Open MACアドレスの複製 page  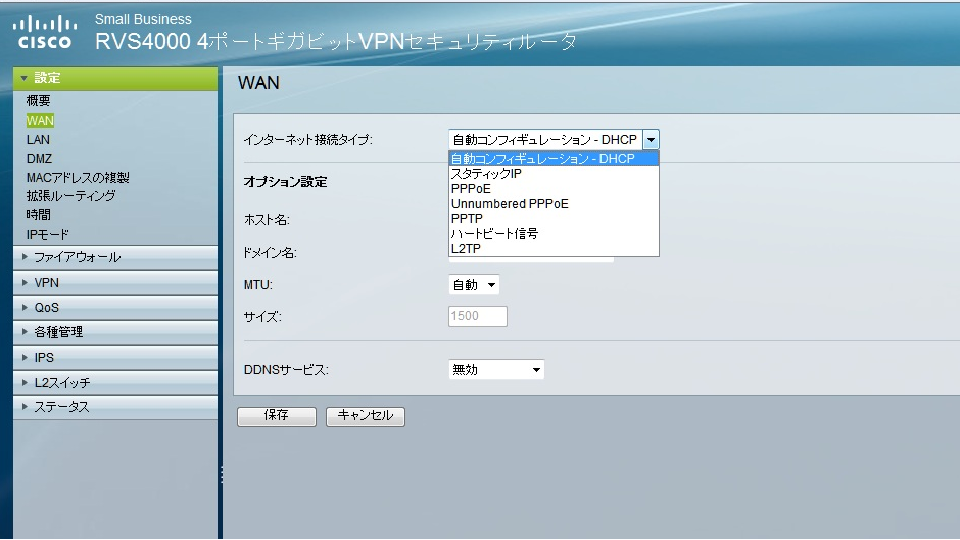[x=78, y=178]
